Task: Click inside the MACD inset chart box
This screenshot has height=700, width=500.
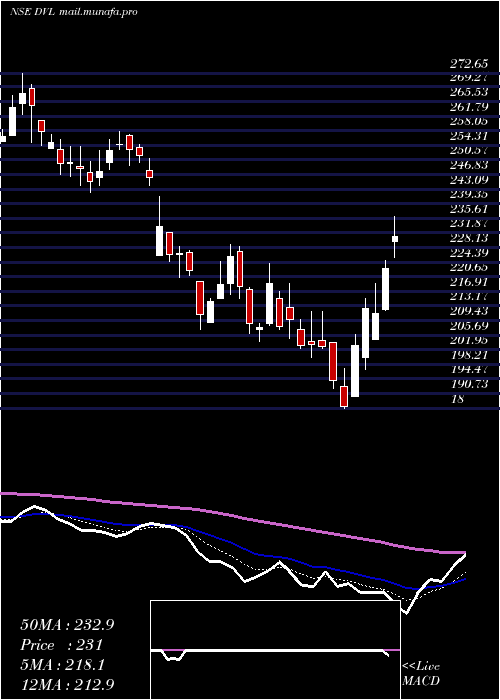Action: coord(275,650)
